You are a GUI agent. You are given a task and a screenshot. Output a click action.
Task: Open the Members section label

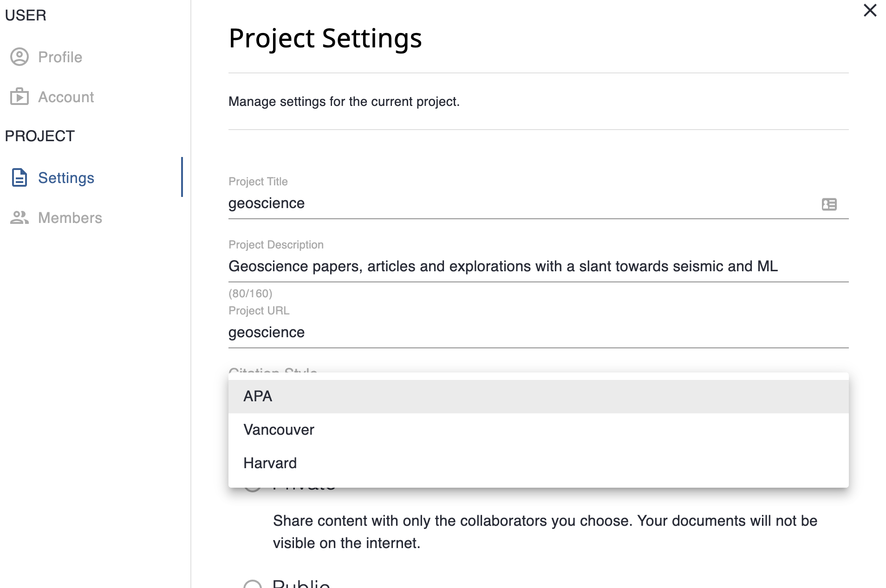coord(70,218)
